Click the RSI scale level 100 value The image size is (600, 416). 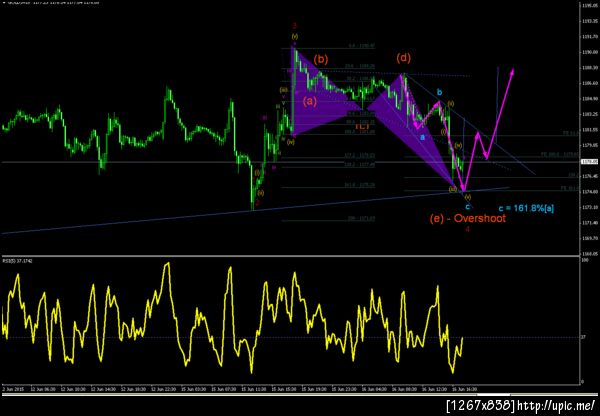584,260
